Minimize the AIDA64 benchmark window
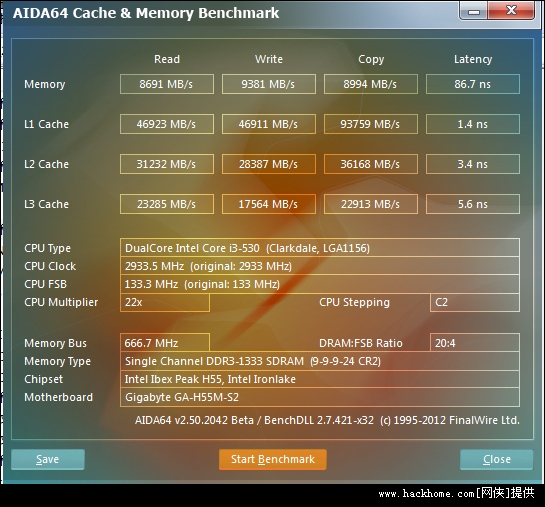Image resolution: width=545 pixels, height=507 pixels. [473, 11]
